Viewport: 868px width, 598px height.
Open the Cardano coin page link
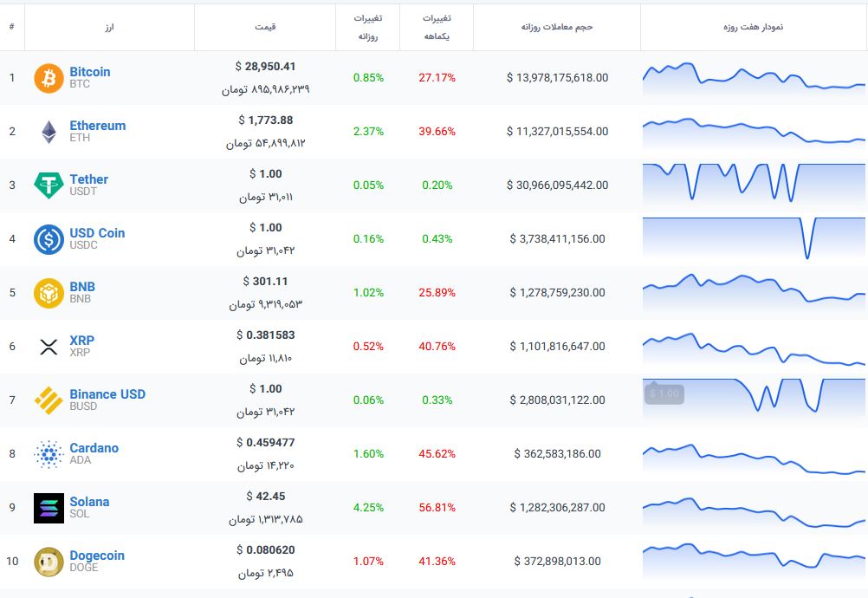[x=94, y=448]
